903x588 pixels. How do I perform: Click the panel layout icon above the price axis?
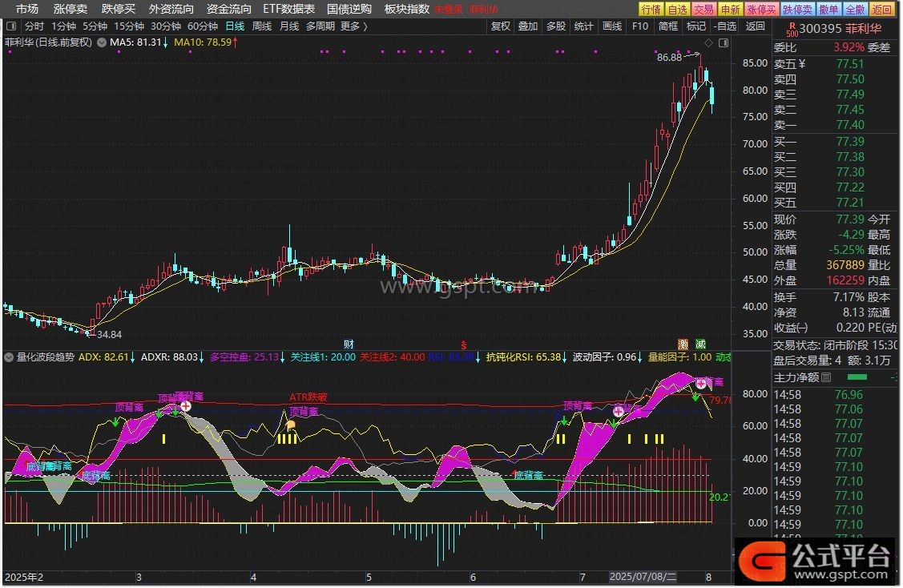pyautogui.click(x=724, y=42)
